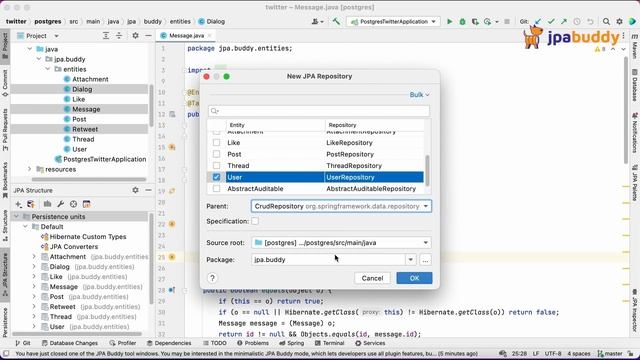
Task: Open wrench settings in JPA Structure toolbar
Action: click(60, 204)
